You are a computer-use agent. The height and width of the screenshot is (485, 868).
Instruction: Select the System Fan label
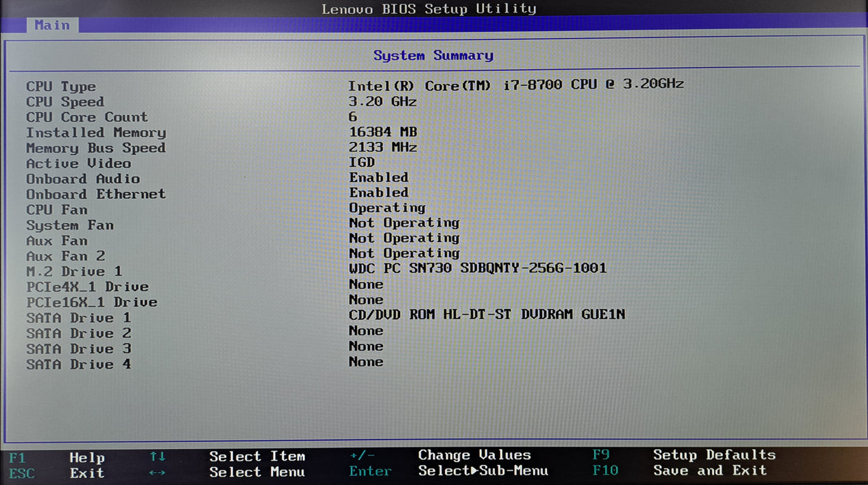(70, 225)
